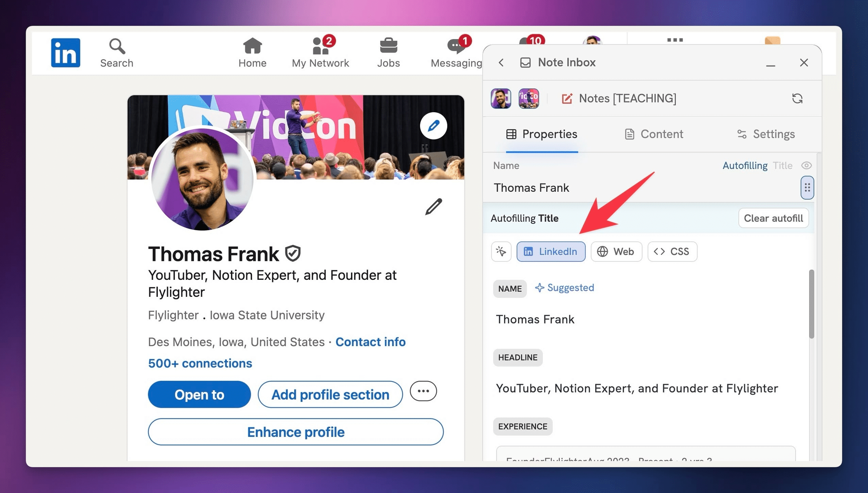Choose the CSS autofill option
Screen dimensions: 868x493
pos(672,252)
